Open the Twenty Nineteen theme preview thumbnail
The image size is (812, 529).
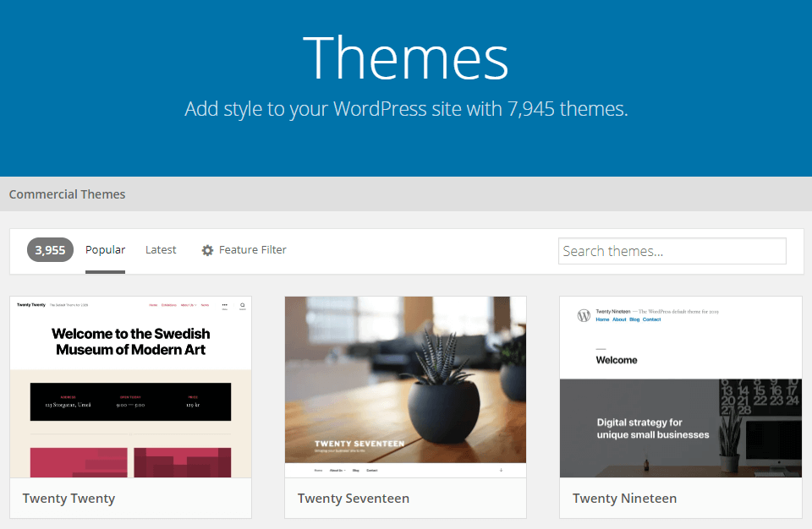tap(680, 387)
